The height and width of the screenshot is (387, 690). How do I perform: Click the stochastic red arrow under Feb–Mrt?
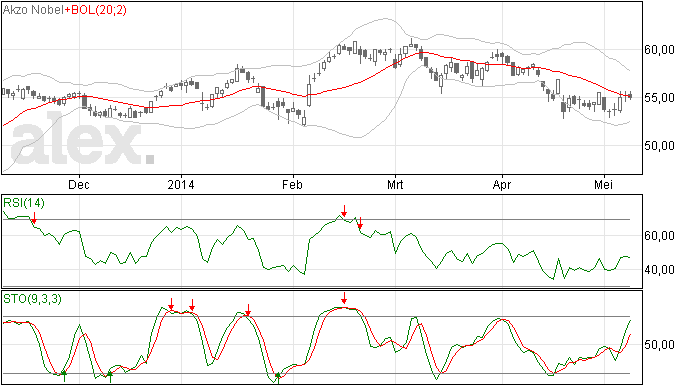(x=344, y=298)
